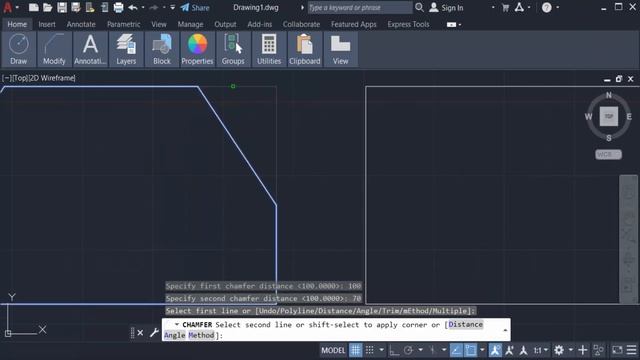Open Quick Access Toolbar customize dropdown

pos(173,7)
